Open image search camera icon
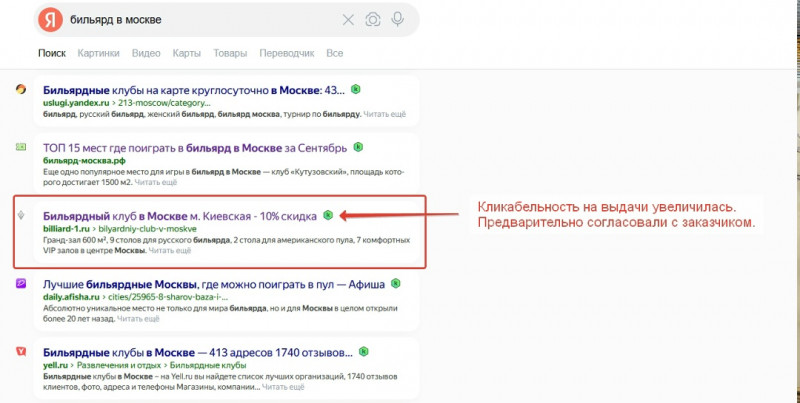 click(x=373, y=20)
